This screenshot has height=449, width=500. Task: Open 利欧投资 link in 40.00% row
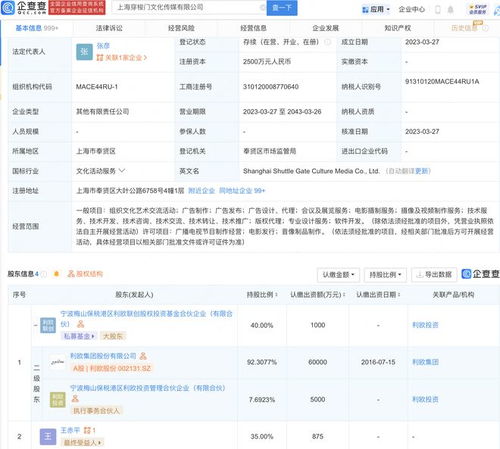[x=425, y=325]
